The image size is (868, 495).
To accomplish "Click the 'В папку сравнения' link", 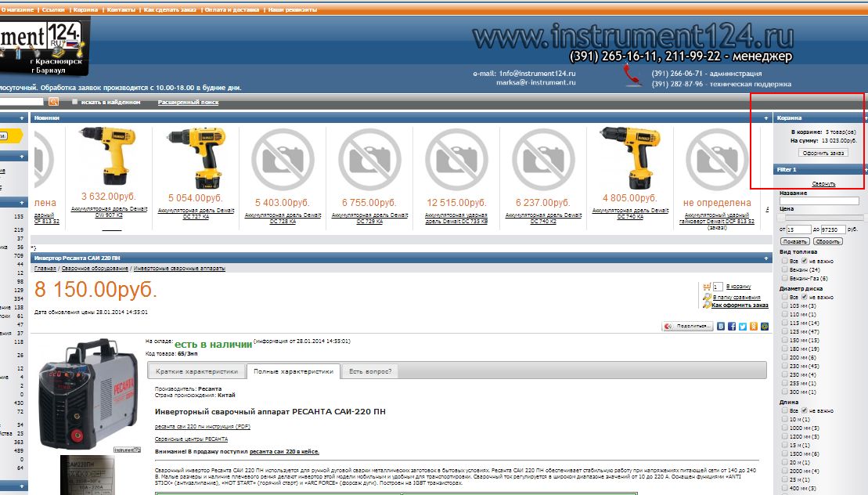I will (x=737, y=297).
